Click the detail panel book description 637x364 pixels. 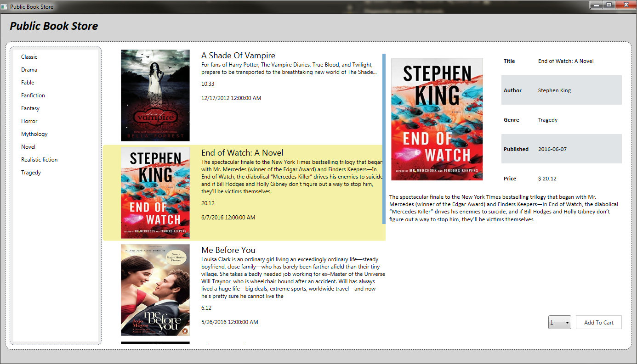[504, 208]
